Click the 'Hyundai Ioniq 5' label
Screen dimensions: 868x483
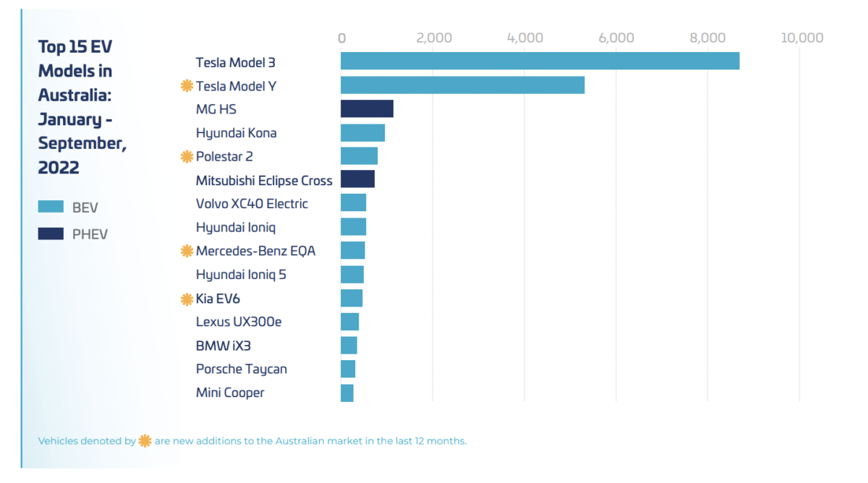point(241,275)
